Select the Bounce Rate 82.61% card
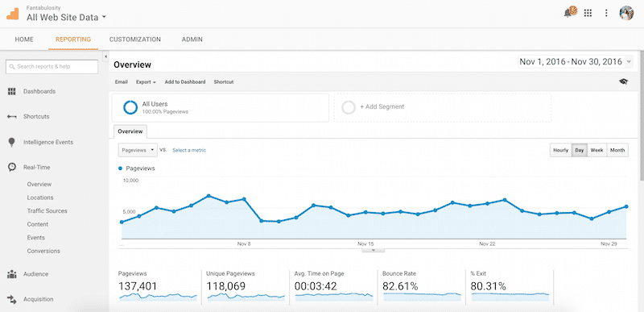 pyautogui.click(x=421, y=287)
